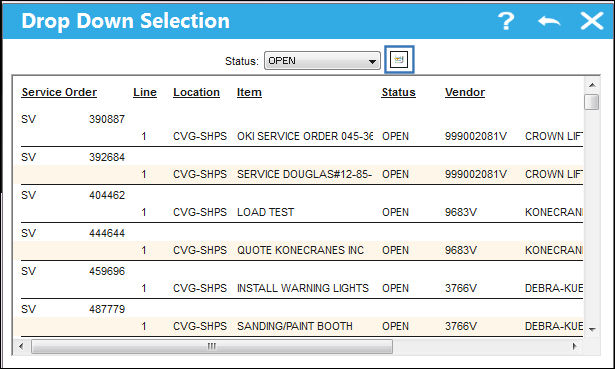Click the refresh icon beside Status dropdown

tap(399, 60)
